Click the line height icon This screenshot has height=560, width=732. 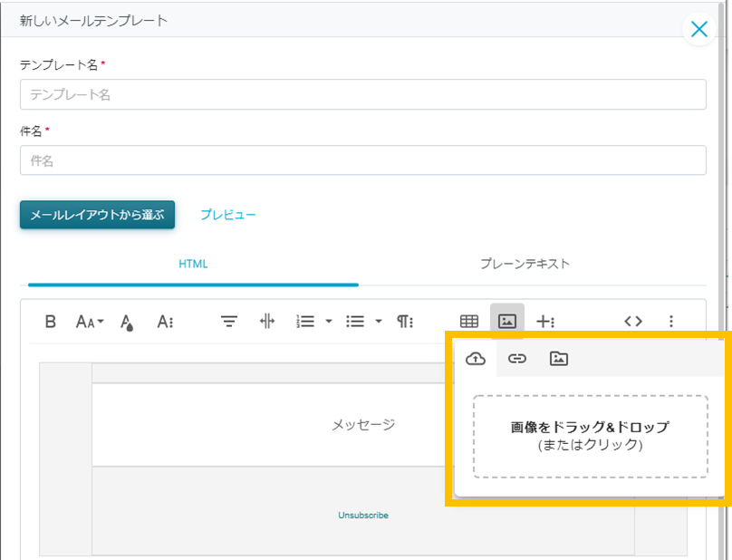(267, 322)
